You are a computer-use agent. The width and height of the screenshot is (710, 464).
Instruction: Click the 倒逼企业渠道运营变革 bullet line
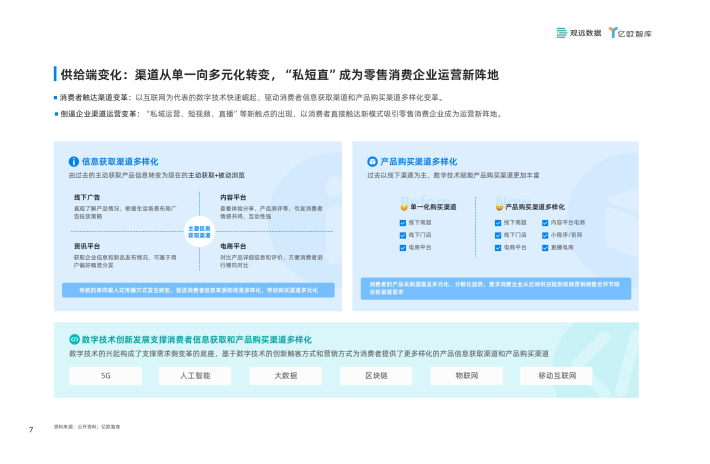[x=281, y=114]
